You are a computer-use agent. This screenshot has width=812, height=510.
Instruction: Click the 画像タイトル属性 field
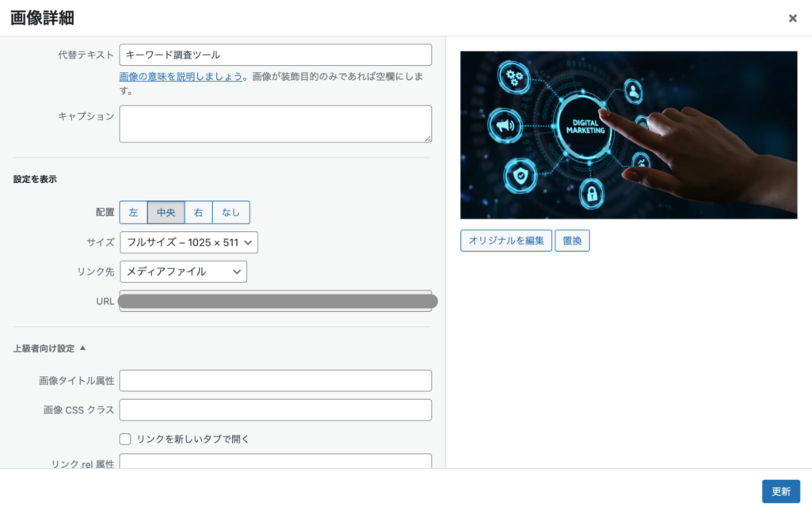pyautogui.click(x=275, y=380)
